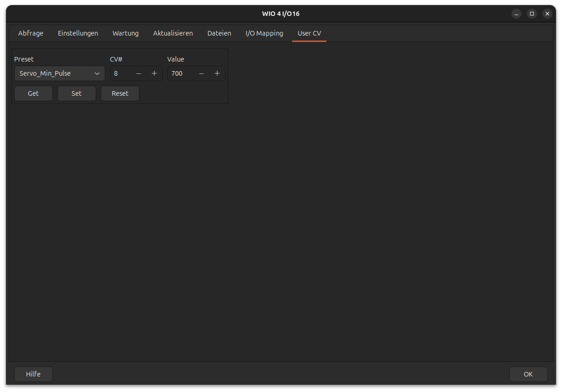Image resolution: width=562 pixels, height=392 pixels.
Task: Go to the Wartung tab
Action: pyautogui.click(x=125, y=33)
